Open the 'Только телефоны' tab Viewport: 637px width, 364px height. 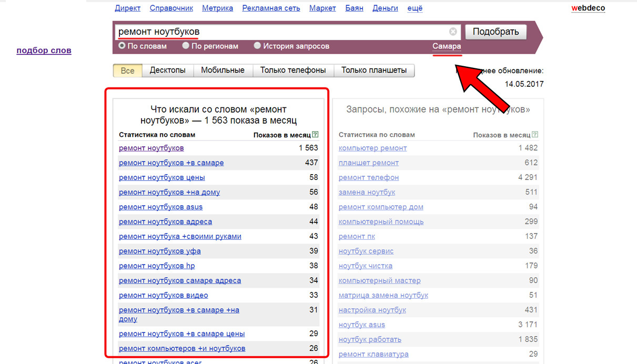coord(293,70)
